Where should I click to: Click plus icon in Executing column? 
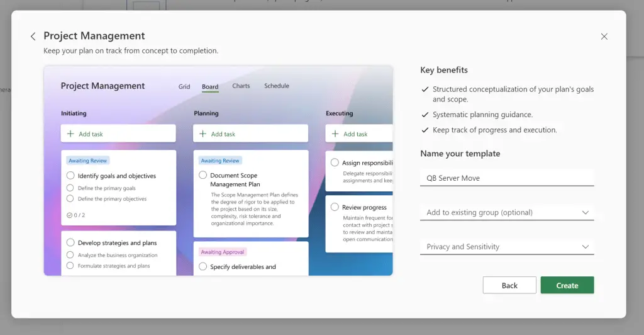(335, 133)
